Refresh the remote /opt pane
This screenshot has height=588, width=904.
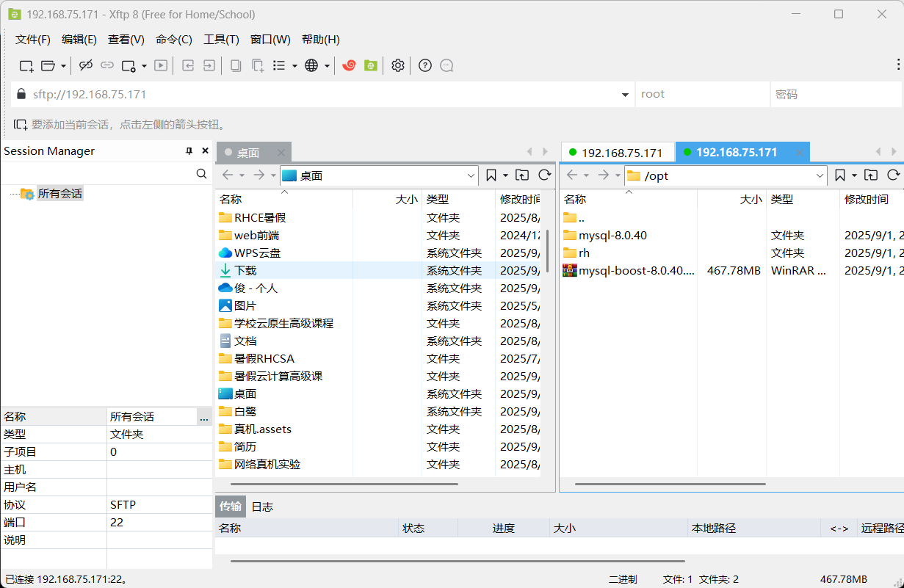[x=893, y=175]
